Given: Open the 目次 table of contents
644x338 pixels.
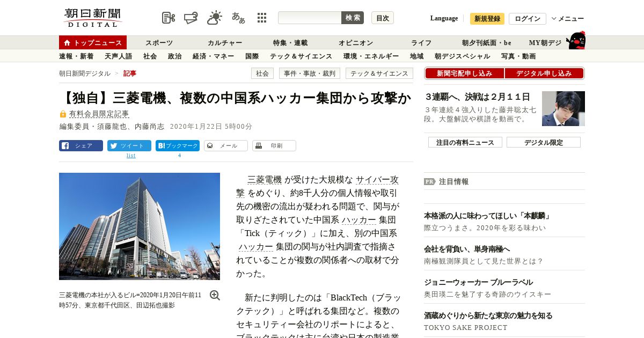Looking at the screenshot, I should [383, 18].
